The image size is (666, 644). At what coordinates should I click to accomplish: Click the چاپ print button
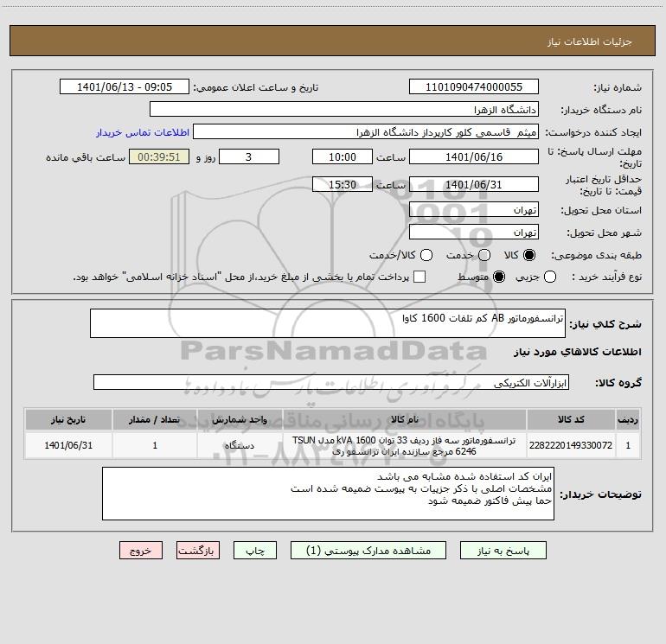coord(255,551)
